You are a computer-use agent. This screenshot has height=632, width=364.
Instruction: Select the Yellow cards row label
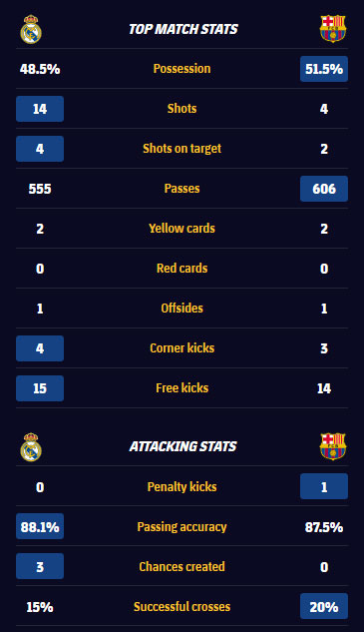point(182,228)
